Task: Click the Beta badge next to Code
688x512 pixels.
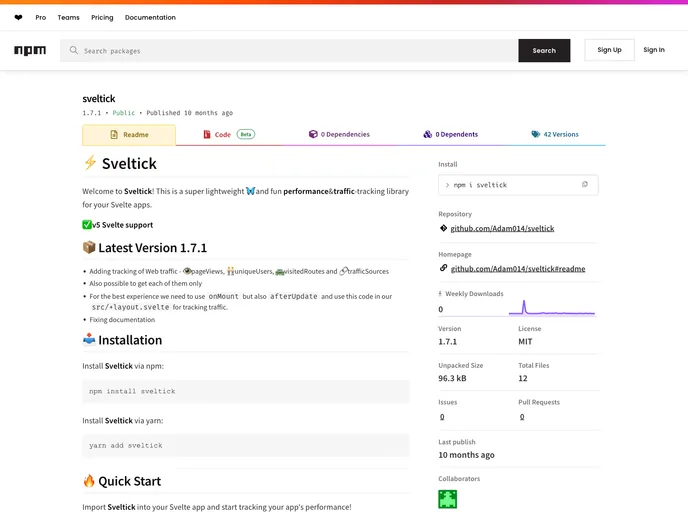Action: pos(246,134)
